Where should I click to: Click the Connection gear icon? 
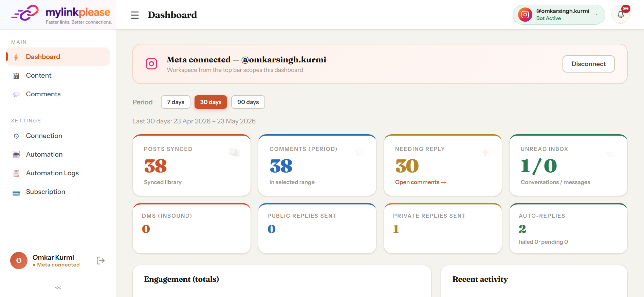[16, 136]
